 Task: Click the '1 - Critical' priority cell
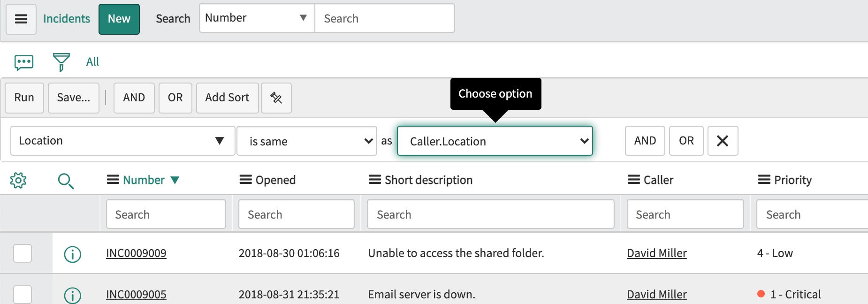coord(795,295)
